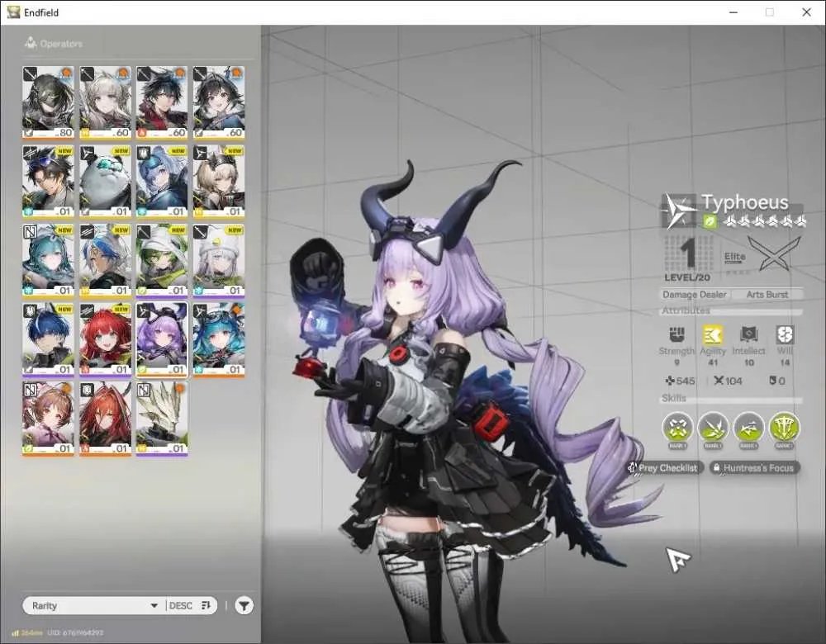Click the first green skill icon
The height and width of the screenshot is (644, 826).
click(677, 428)
